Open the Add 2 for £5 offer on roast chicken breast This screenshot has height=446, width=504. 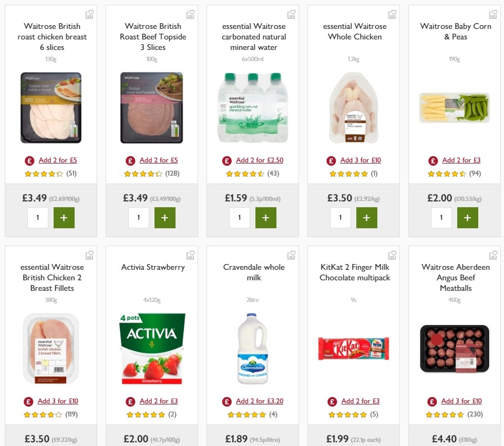coord(57,160)
